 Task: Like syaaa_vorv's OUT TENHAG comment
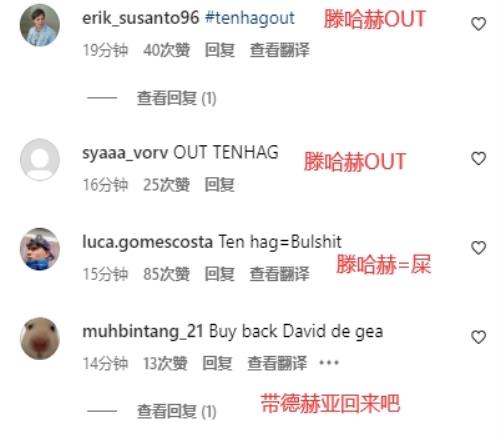478,158
